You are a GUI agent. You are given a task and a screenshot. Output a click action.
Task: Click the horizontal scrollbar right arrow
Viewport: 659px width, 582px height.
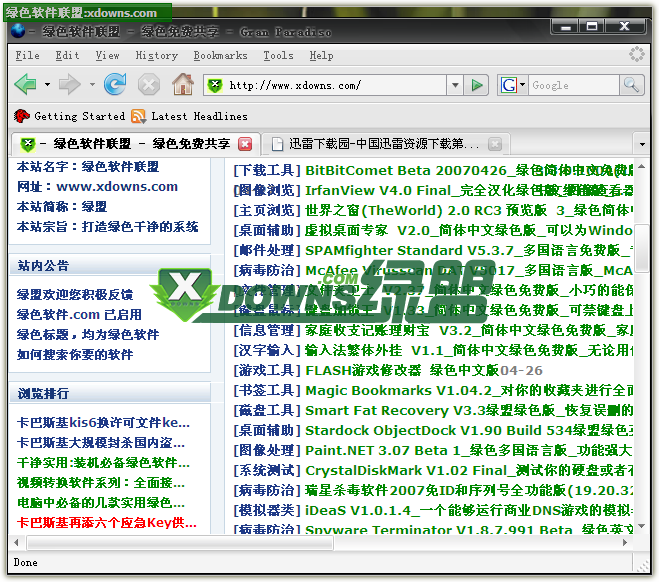pos(625,542)
